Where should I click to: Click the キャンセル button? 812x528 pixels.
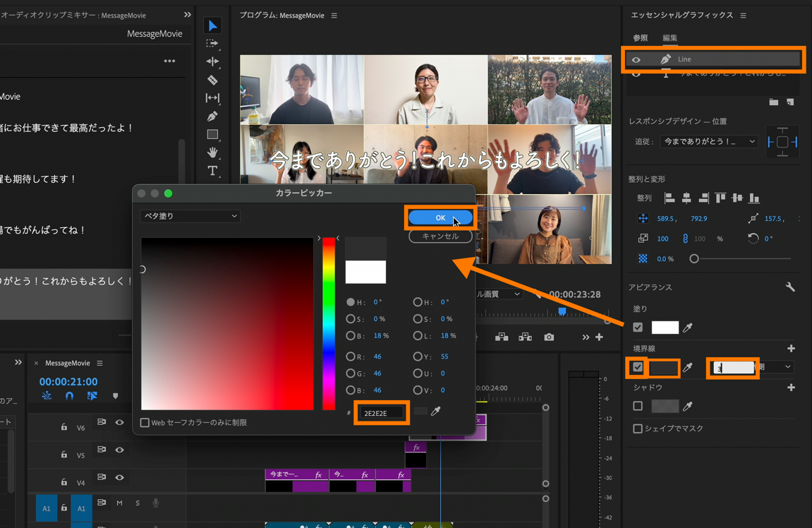point(440,236)
